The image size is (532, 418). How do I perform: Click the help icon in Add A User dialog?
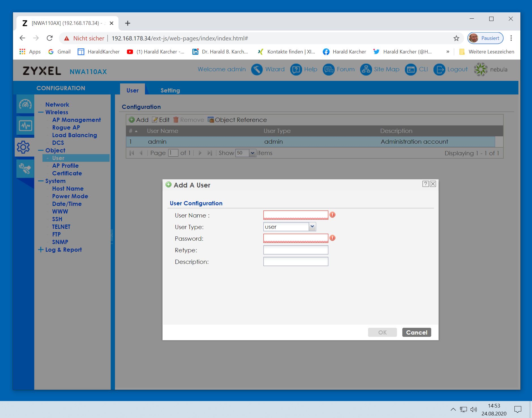tap(425, 184)
